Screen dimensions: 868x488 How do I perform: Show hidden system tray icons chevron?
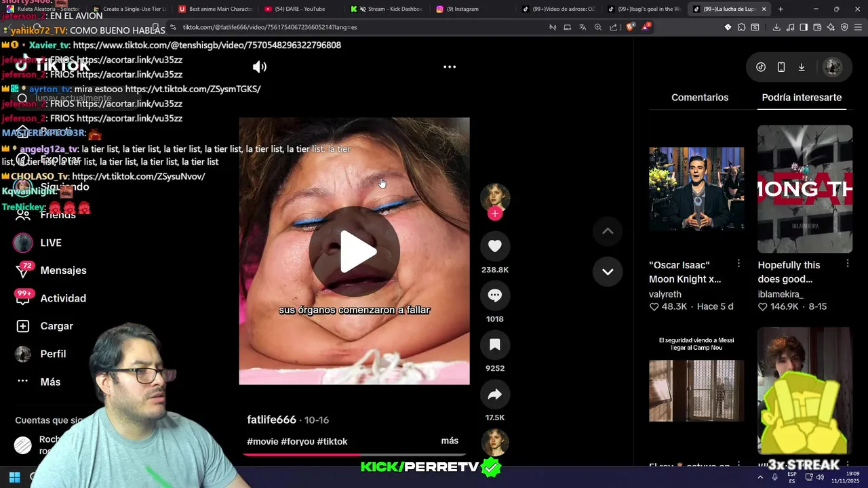759,477
